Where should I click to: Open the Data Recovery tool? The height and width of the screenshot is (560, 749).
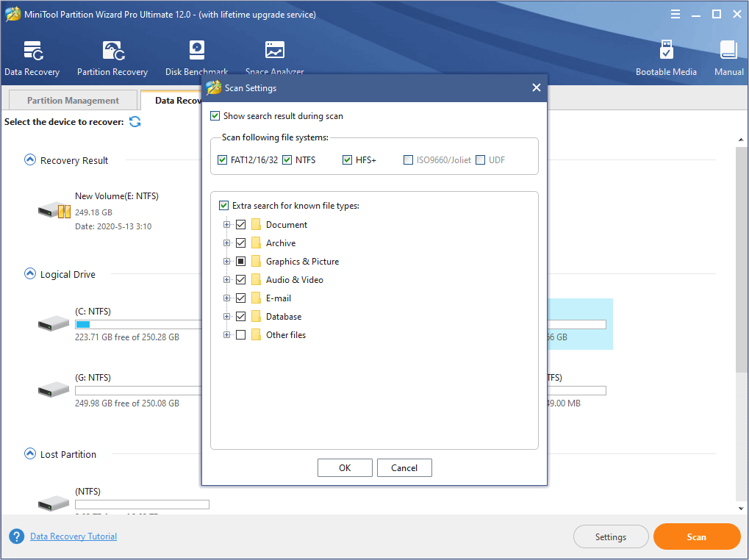point(32,58)
